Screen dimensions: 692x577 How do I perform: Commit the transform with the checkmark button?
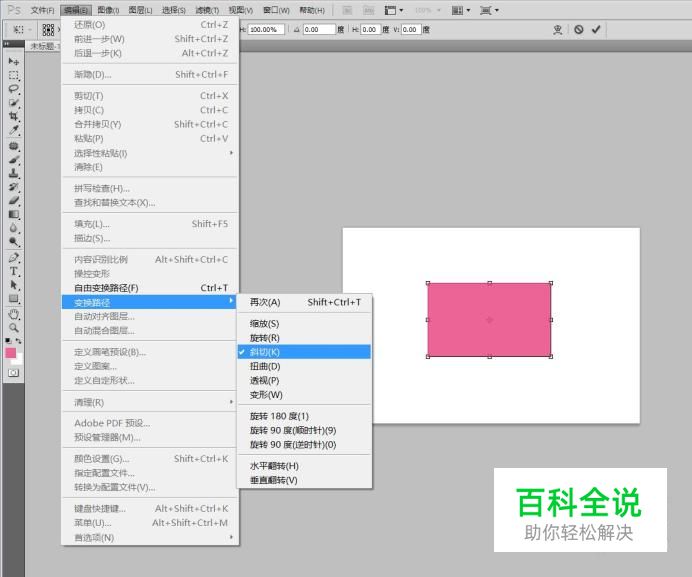click(597, 30)
